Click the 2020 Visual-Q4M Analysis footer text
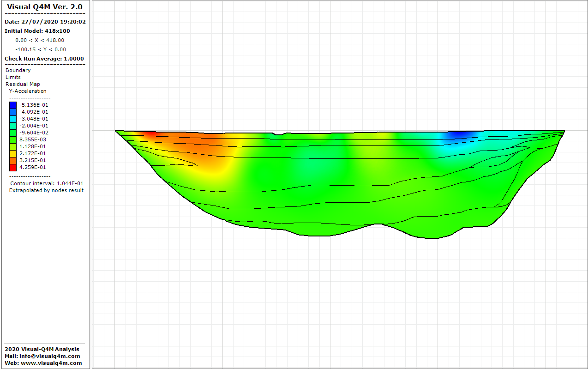 pos(42,349)
